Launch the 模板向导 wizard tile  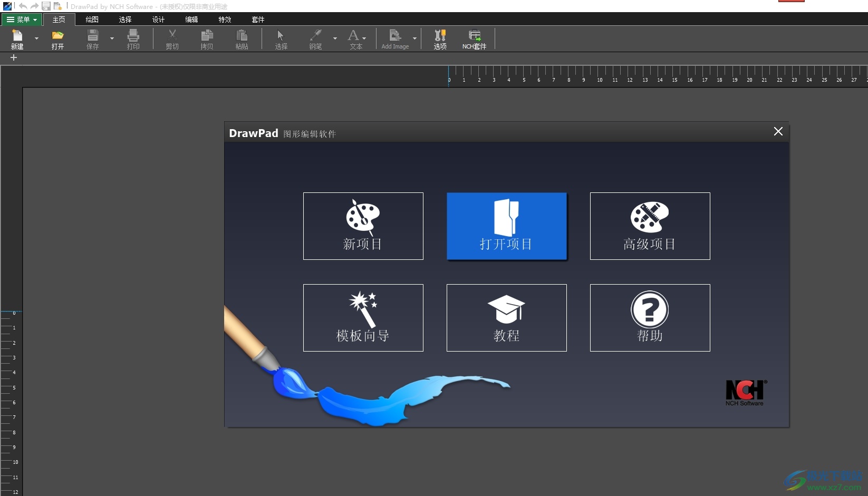coord(363,317)
